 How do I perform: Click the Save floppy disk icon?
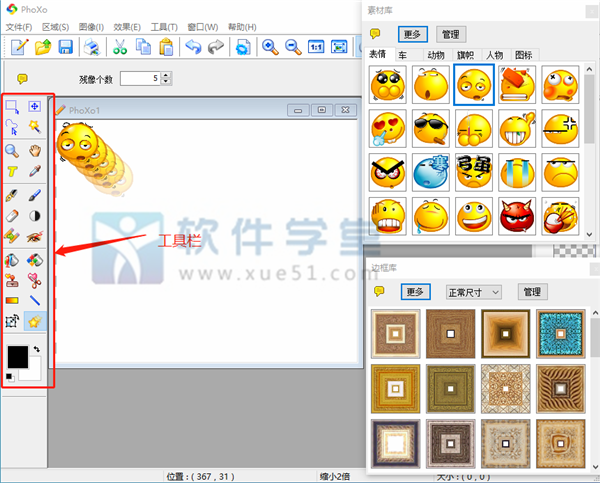point(66,47)
